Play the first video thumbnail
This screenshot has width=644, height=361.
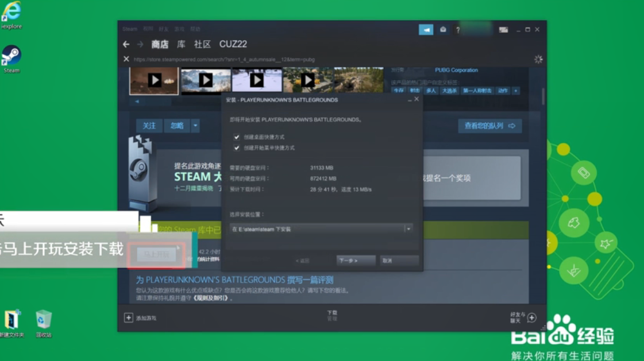[154, 80]
